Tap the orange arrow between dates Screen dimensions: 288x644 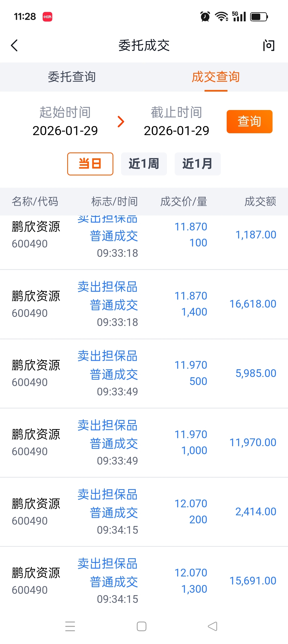(121, 122)
